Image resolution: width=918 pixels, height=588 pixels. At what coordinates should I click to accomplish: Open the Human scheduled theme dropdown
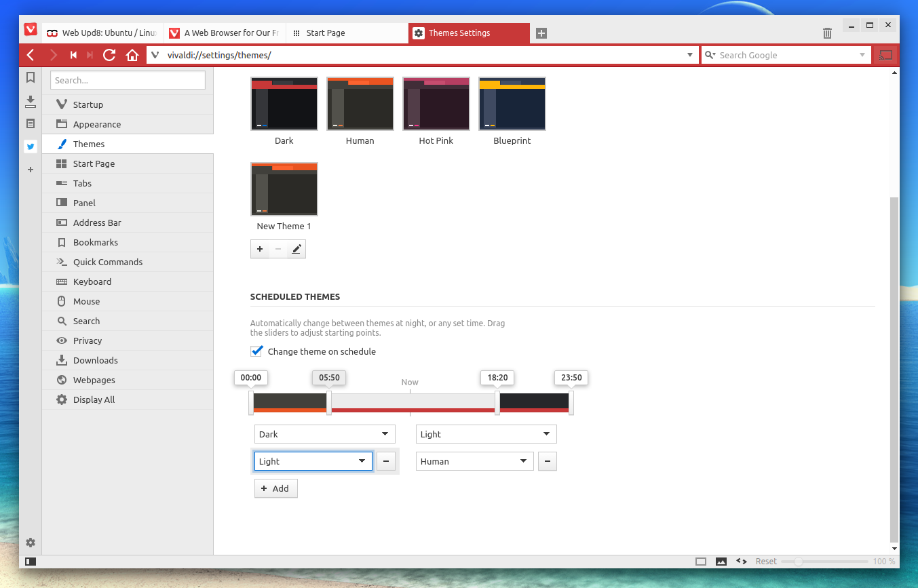(x=474, y=461)
